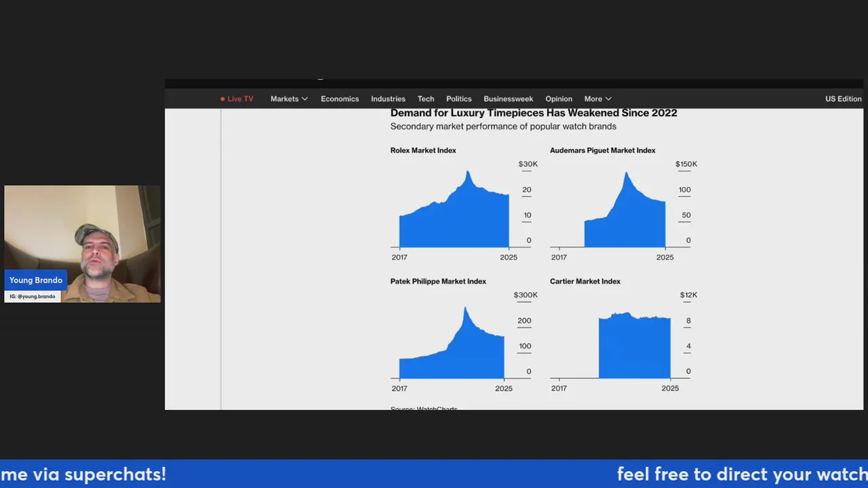Screen dimensions: 868x488
Task: Click the $150K axis label on Audemars chart
Action: point(686,164)
